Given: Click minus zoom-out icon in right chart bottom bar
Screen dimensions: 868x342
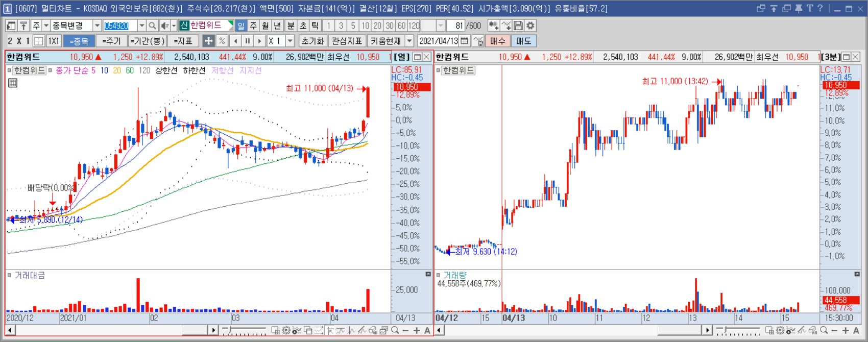Looking at the screenshot, I should coord(834,330).
